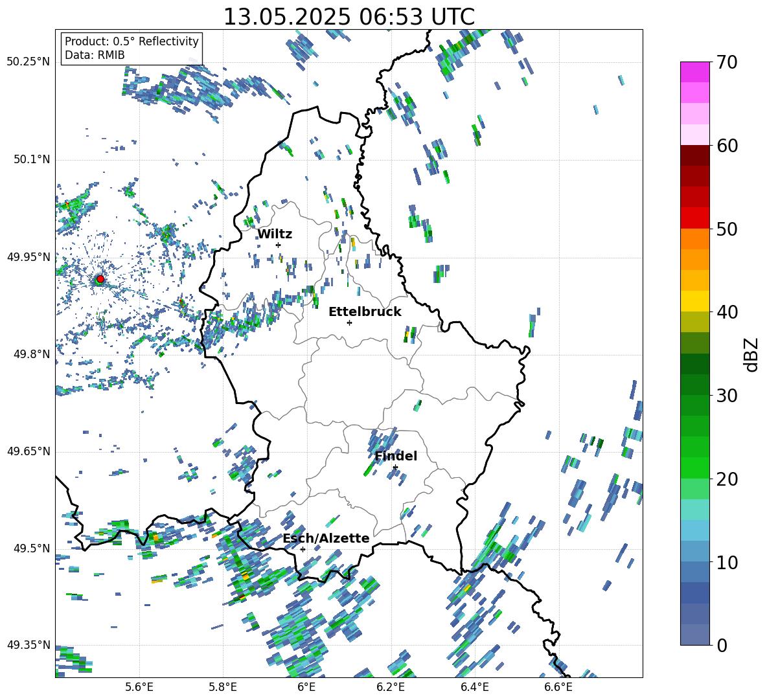The image size is (767, 700).
Task: Click the yellow colorbar segment just above 40 dBZ
Action: pyautogui.click(x=695, y=301)
